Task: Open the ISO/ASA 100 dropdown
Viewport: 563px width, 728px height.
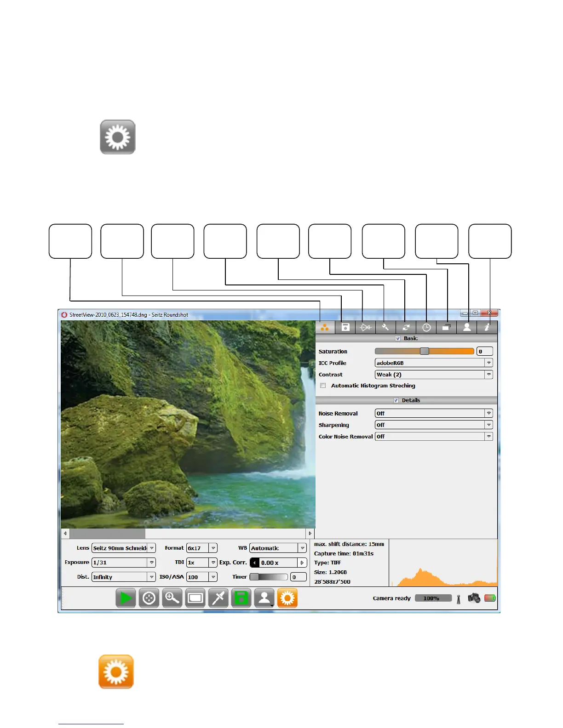Action: (x=202, y=577)
